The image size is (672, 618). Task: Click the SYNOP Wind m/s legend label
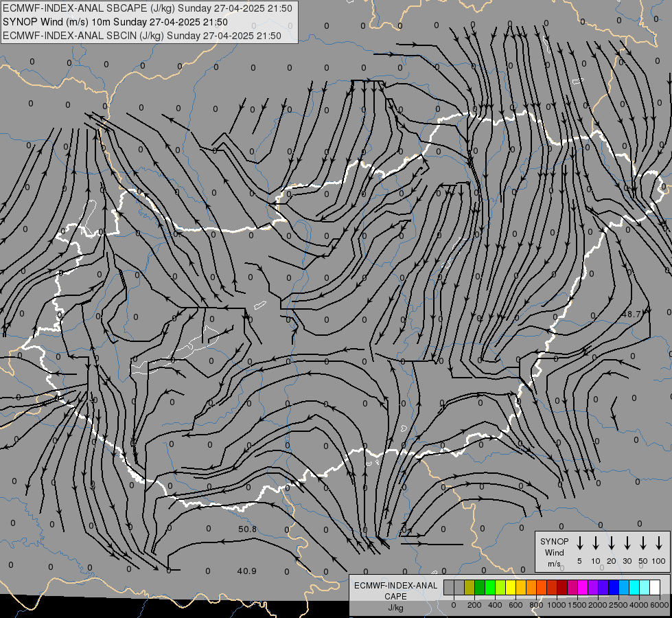[554, 552]
